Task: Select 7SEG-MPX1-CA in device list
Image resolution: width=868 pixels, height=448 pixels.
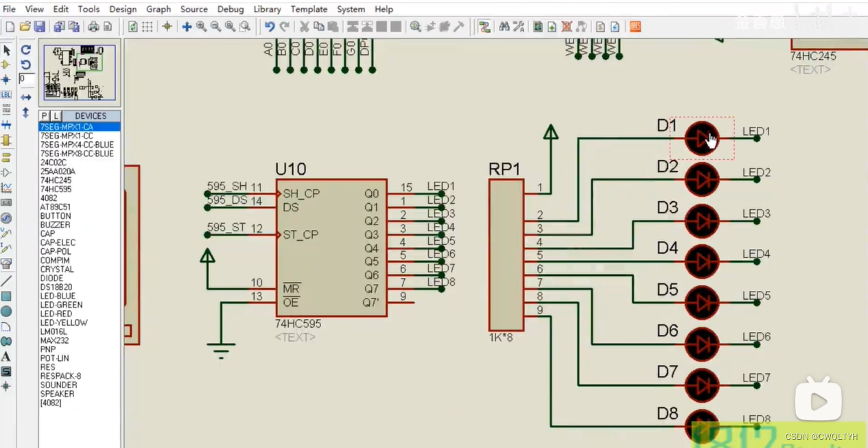Action: 80,127
